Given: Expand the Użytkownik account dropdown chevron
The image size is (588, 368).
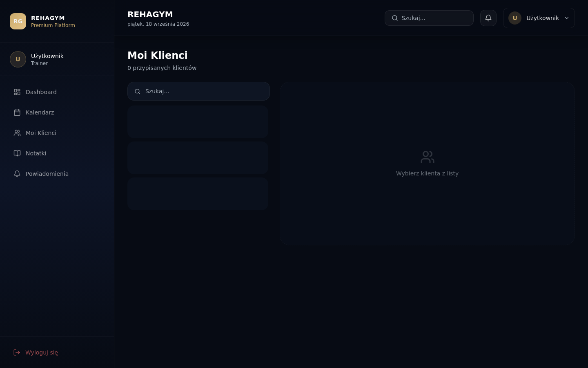Looking at the screenshot, I should [x=567, y=18].
